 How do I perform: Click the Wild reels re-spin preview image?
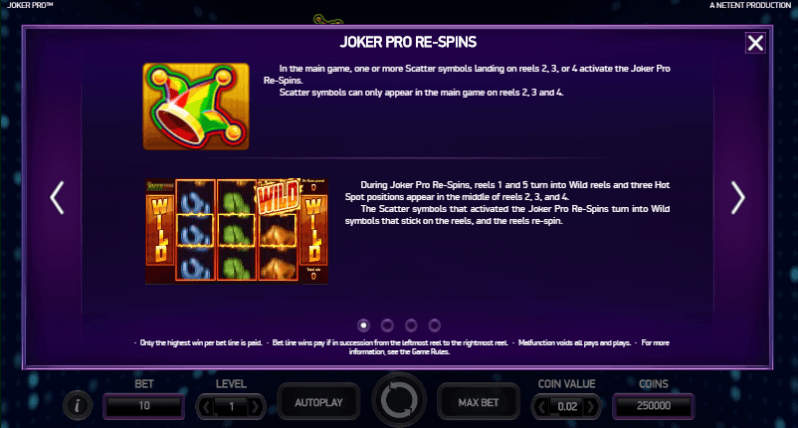pos(237,231)
